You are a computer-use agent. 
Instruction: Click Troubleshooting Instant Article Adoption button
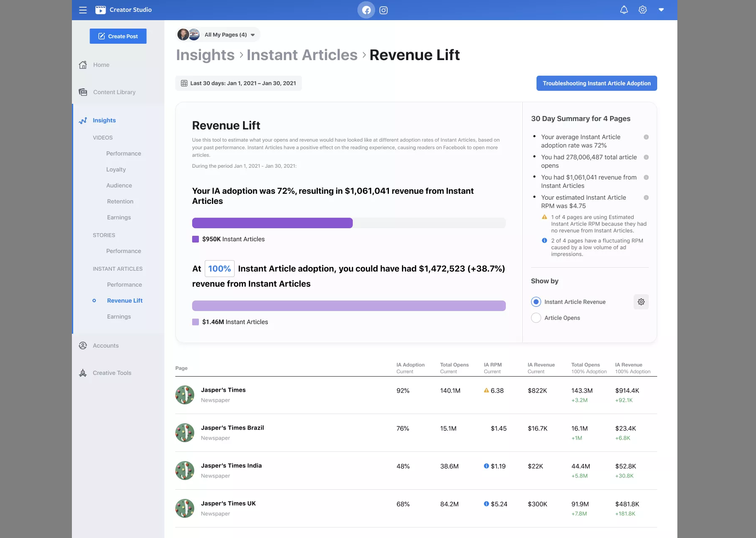pos(597,83)
